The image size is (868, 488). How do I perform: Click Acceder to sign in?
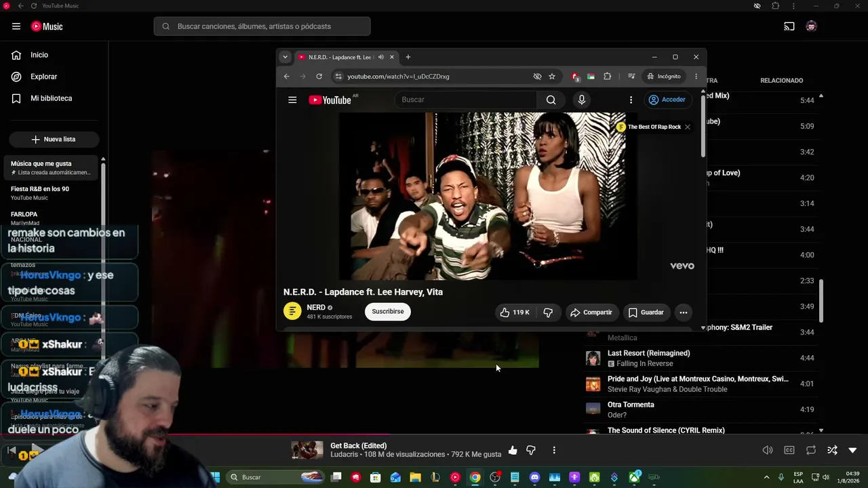[667, 100]
